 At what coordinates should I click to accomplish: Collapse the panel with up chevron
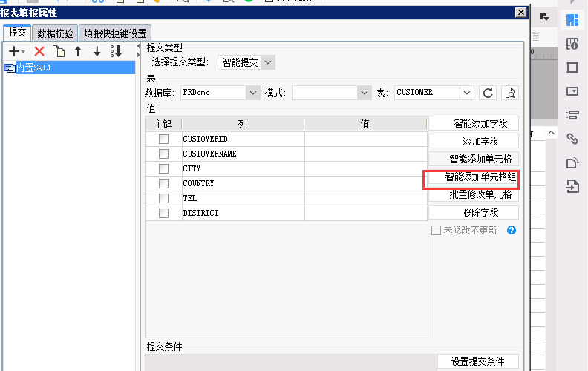tap(551, 133)
